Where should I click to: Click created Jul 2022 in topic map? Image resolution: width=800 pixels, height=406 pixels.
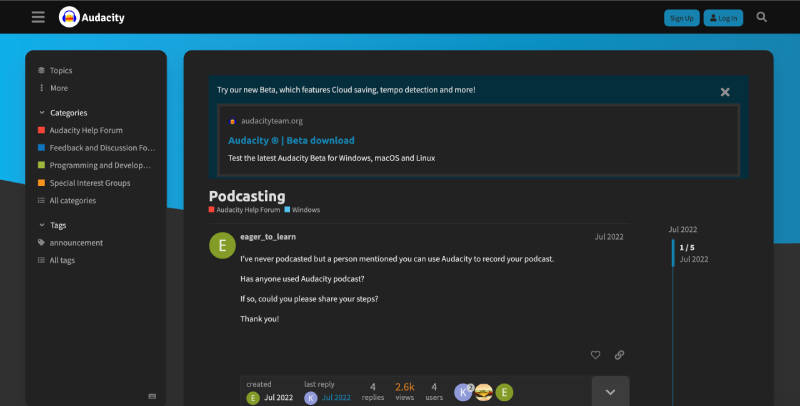click(x=278, y=398)
